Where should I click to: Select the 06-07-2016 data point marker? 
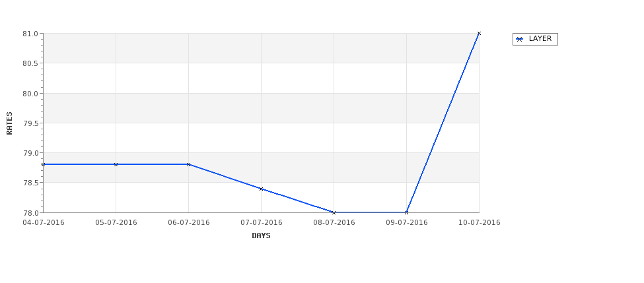click(188, 164)
